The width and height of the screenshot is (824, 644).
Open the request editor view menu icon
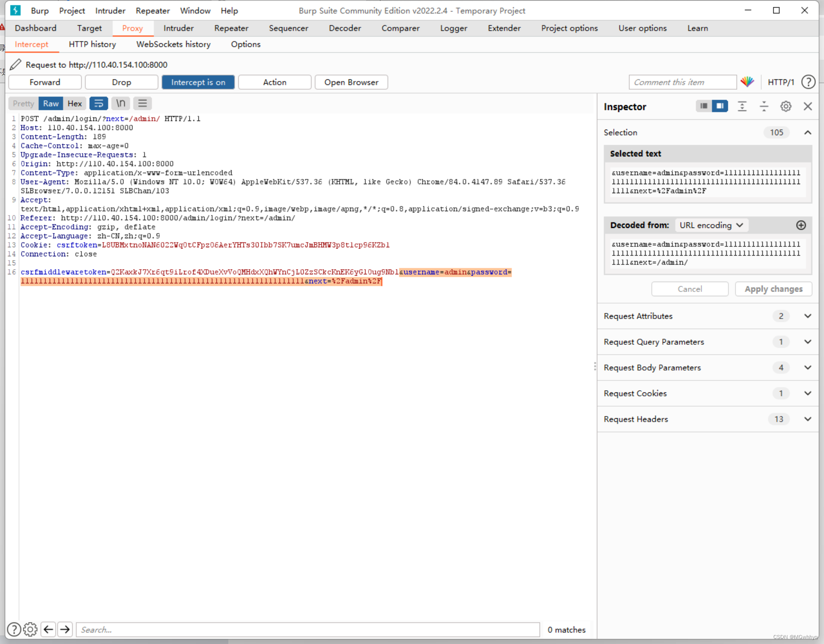(142, 103)
